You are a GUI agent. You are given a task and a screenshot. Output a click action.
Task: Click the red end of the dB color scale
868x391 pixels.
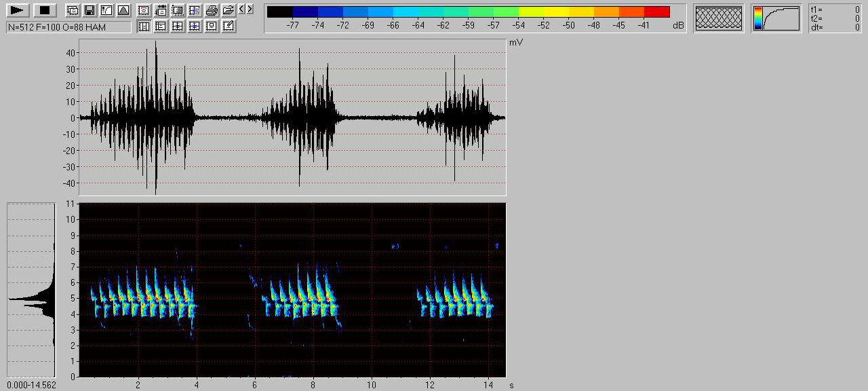click(x=656, y=12)
